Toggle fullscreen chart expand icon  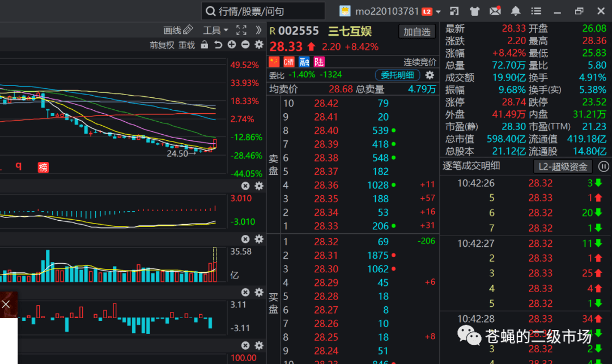[241, 30]
